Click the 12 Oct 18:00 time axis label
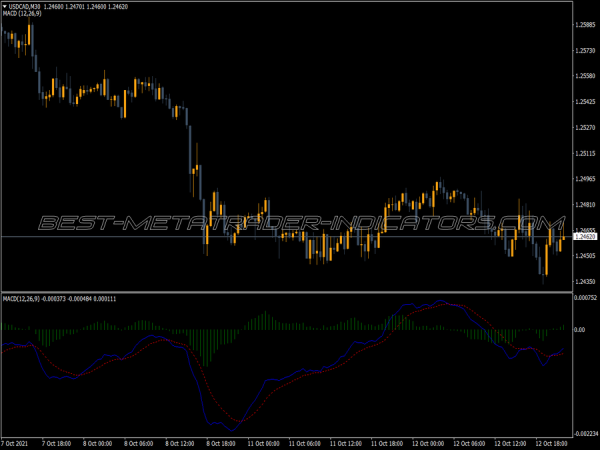The height and width of the screenshot is (450, 600). pos(551,443)
